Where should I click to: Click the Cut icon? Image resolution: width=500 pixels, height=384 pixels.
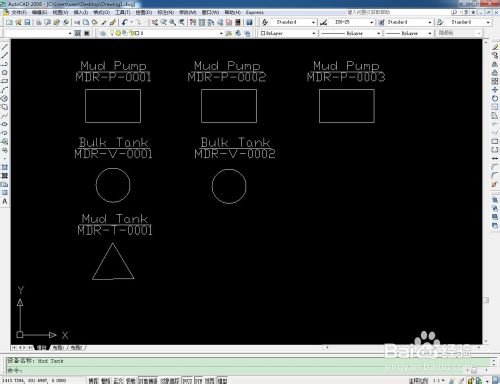(77, 22)
